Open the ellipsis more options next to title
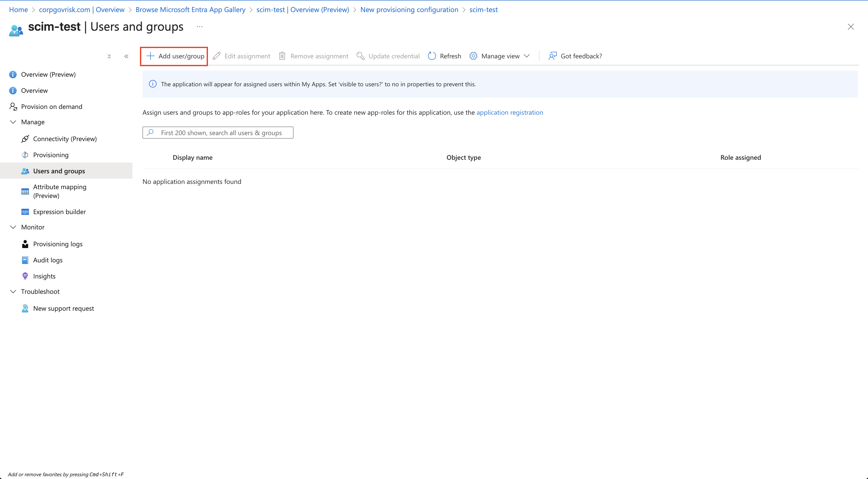This screenshot has width=868, height=479. tap(199, 27)
